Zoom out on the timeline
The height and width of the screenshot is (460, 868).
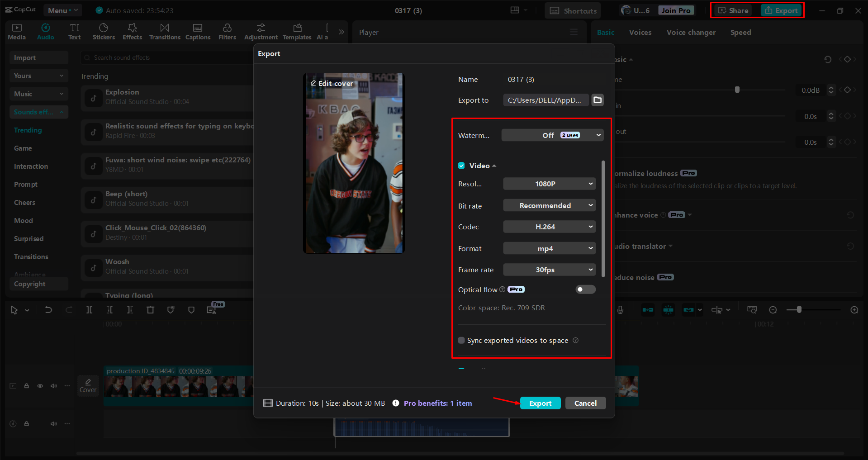point(773,310)
